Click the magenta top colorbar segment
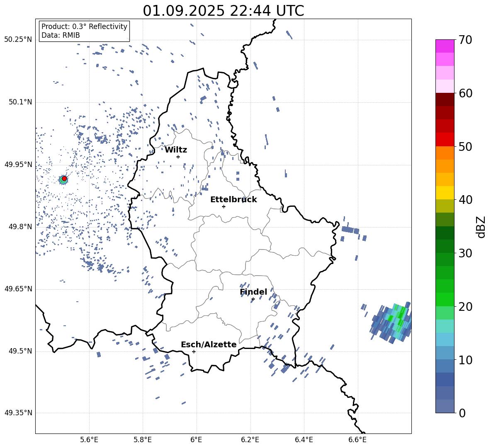 445,46
